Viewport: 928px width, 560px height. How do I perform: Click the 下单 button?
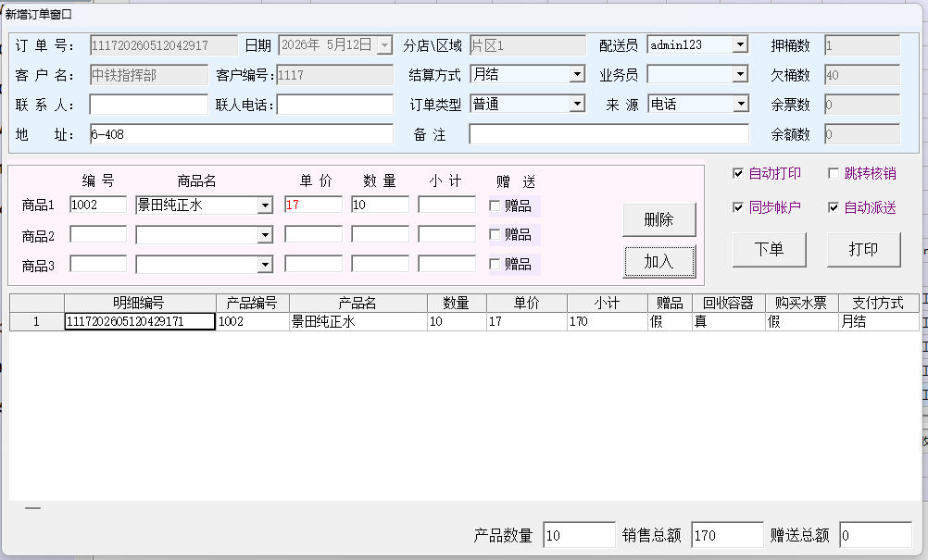coord(769,249)
